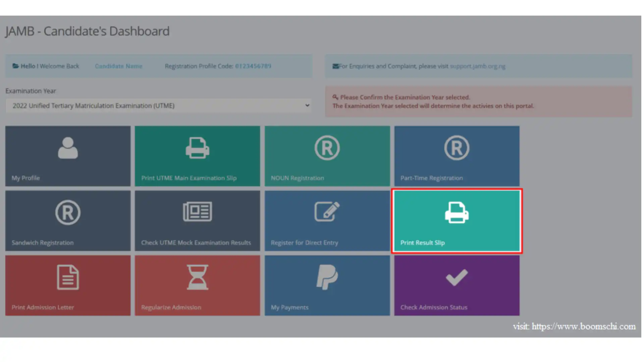Enable Part-Time Registration toggle

[457, 156]
